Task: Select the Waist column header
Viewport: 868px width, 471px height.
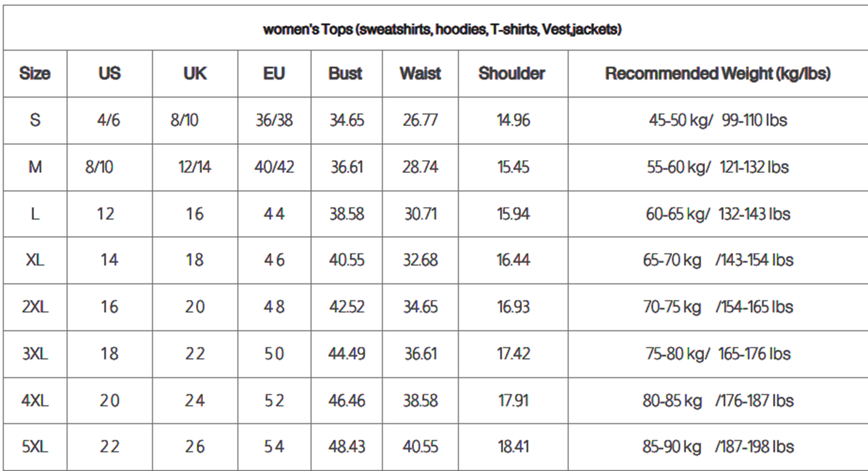Action: tap(420, 73)
